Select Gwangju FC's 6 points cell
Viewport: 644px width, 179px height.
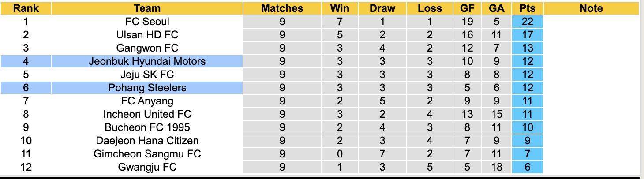pyautogui.click(x=527, y=167)
